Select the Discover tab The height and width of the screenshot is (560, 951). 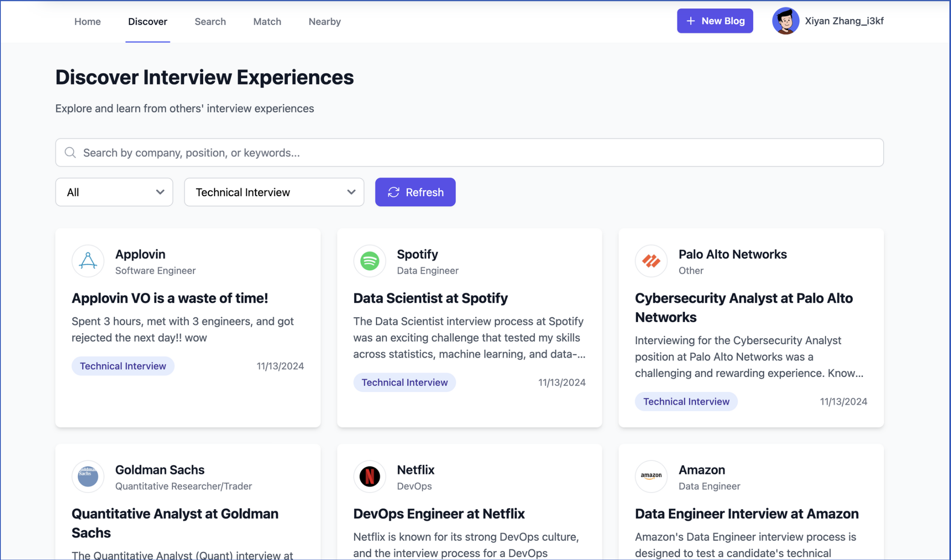[148, 21]
